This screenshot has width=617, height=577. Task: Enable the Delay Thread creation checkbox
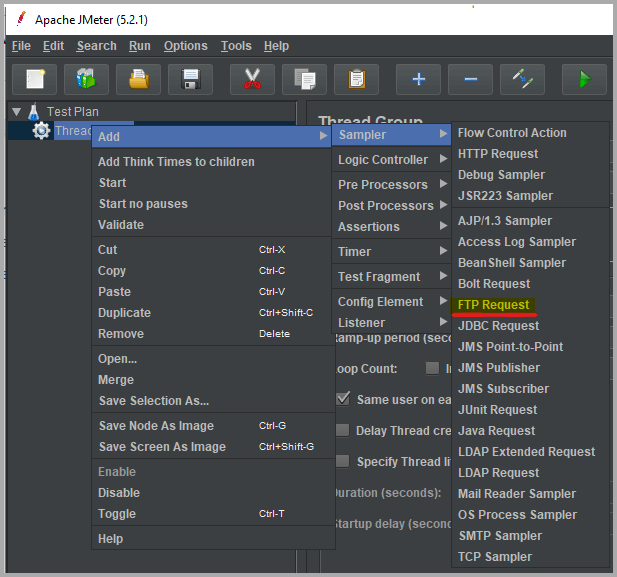pos(343,430)
